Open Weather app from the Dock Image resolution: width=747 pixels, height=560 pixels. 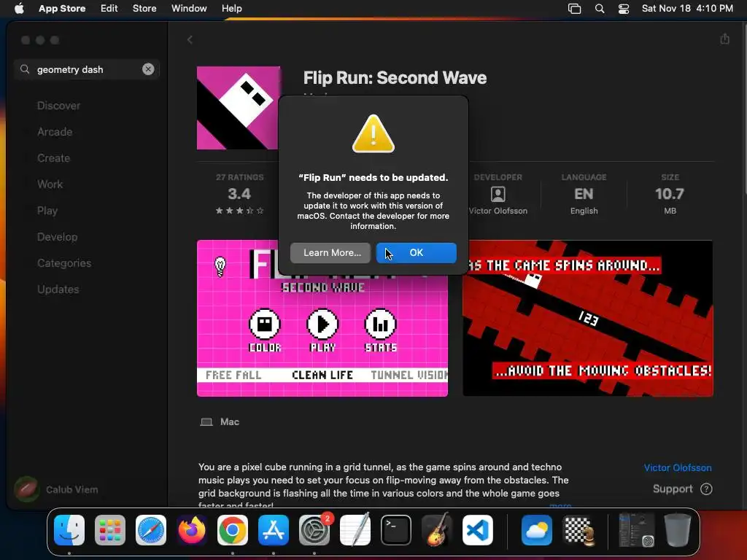pyautogui.click(x=536, y=530)
